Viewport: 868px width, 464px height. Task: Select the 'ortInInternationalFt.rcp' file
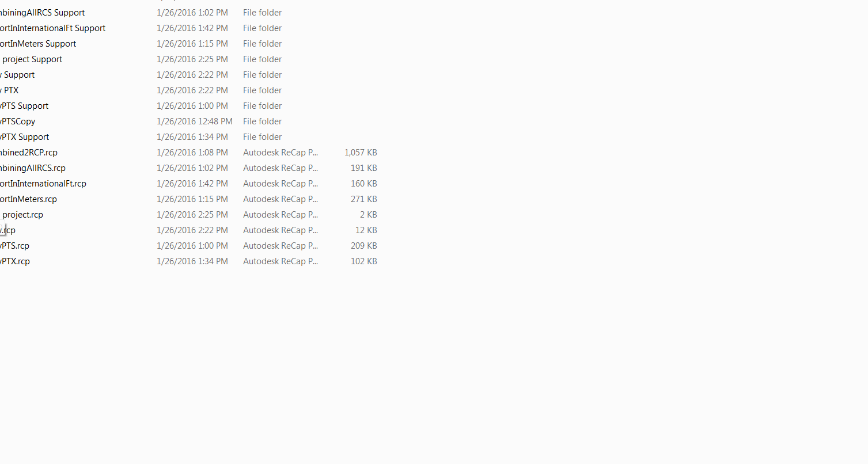pyautogui.click(x=43, y=184)
